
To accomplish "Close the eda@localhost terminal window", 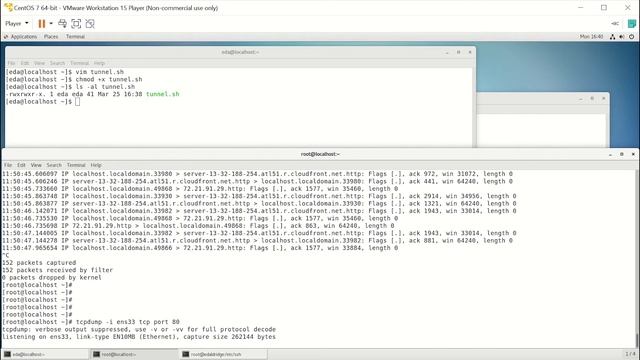I will point(470,52).
